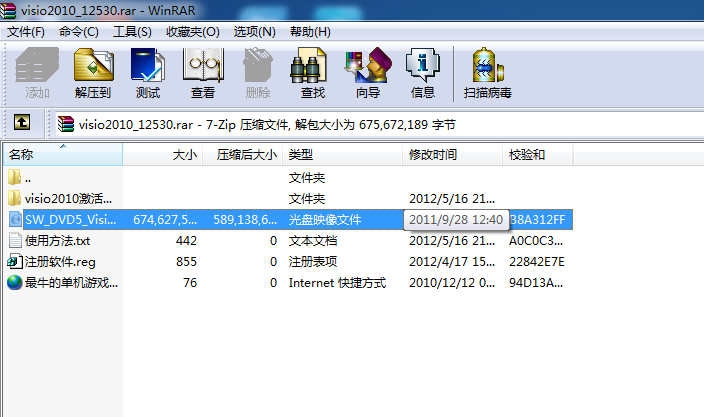Click the 使用方法.txt file icon
The width and height of the screenshot is (704, 417).
click(x=15, y=240)
